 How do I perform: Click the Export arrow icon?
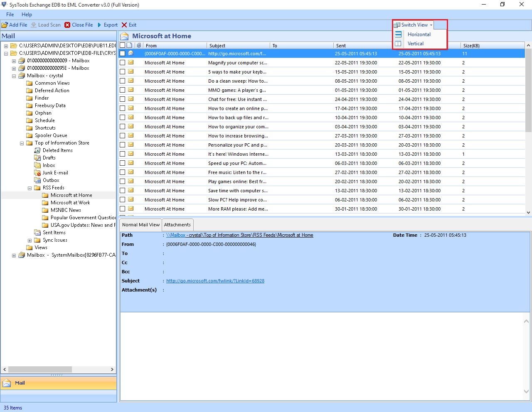point(99,25)
